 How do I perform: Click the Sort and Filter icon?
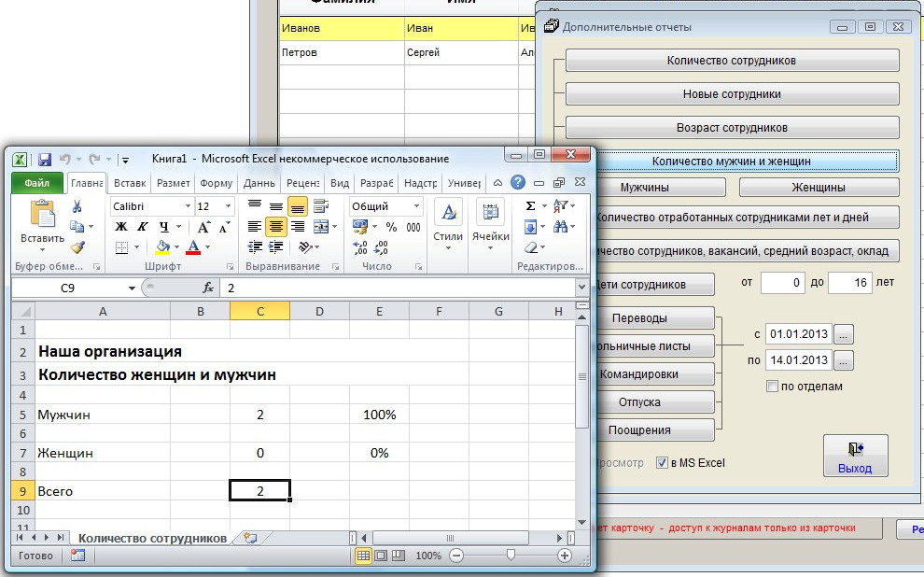coord(560,205)
